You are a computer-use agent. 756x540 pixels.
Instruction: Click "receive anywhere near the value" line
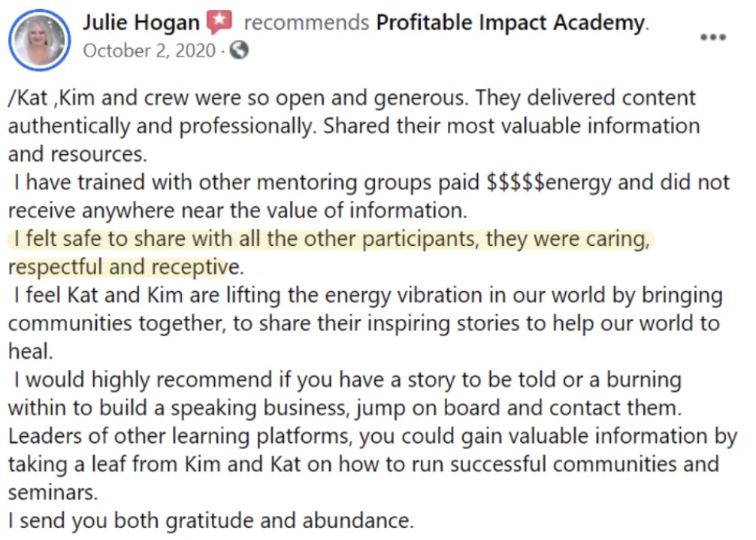click(x=237, y=211)
